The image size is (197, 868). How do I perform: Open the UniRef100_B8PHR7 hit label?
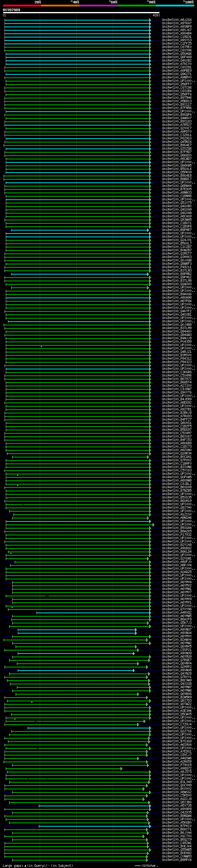pyautogui.click(x=177, y=230)
